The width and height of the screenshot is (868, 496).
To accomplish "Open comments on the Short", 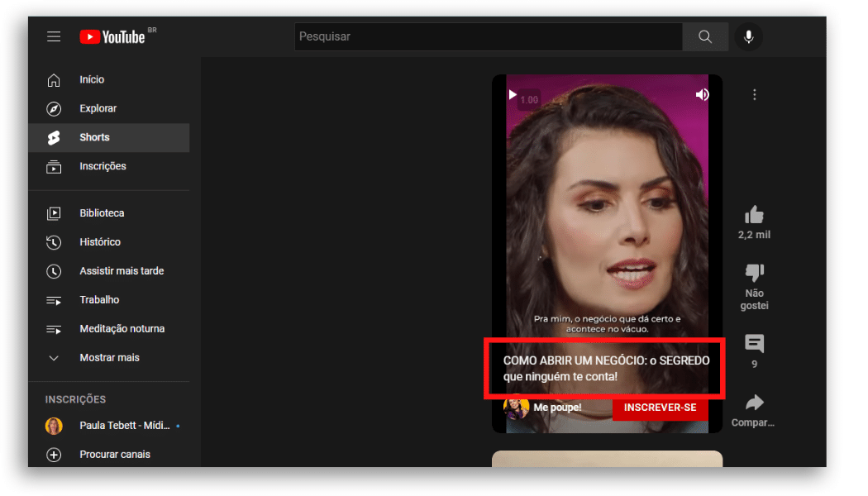I will 754,343.
